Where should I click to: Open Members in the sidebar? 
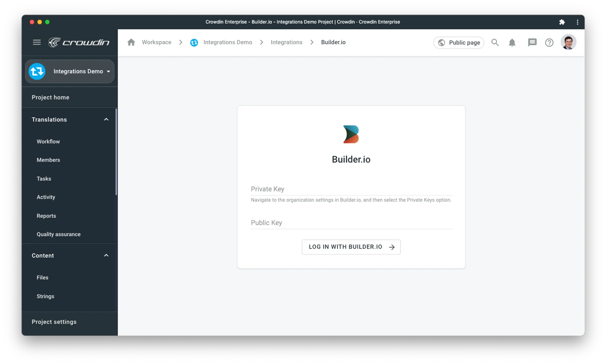pyautogui.click(x=48, y=160)
